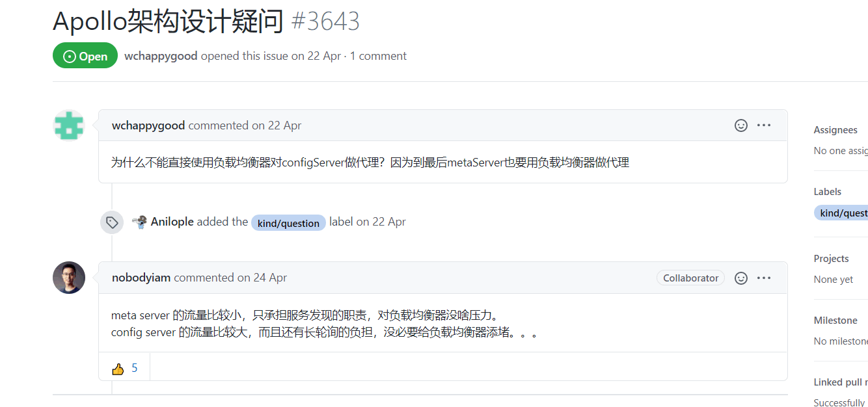Click the label tag timeline icon
The image size is (868, 407).
point(112,222)
